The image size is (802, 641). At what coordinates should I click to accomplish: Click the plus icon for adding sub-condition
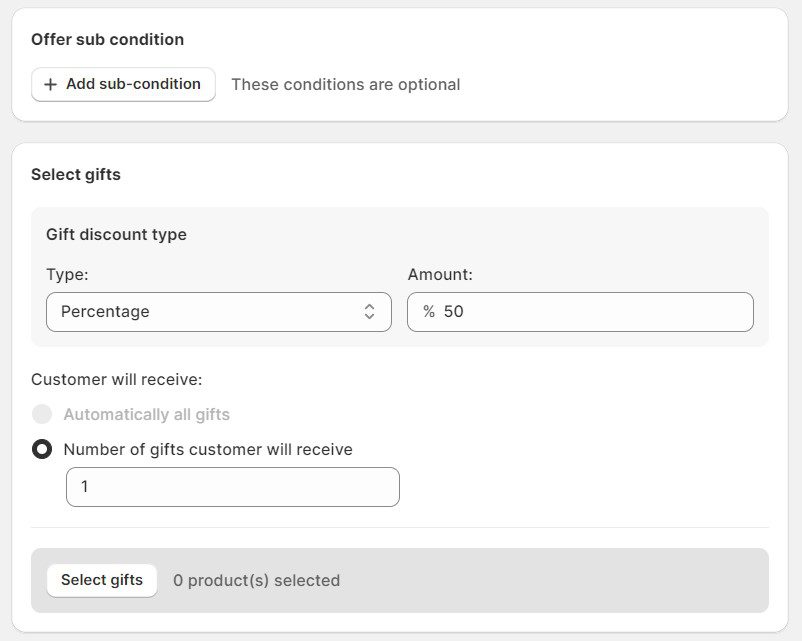[51, 85]
